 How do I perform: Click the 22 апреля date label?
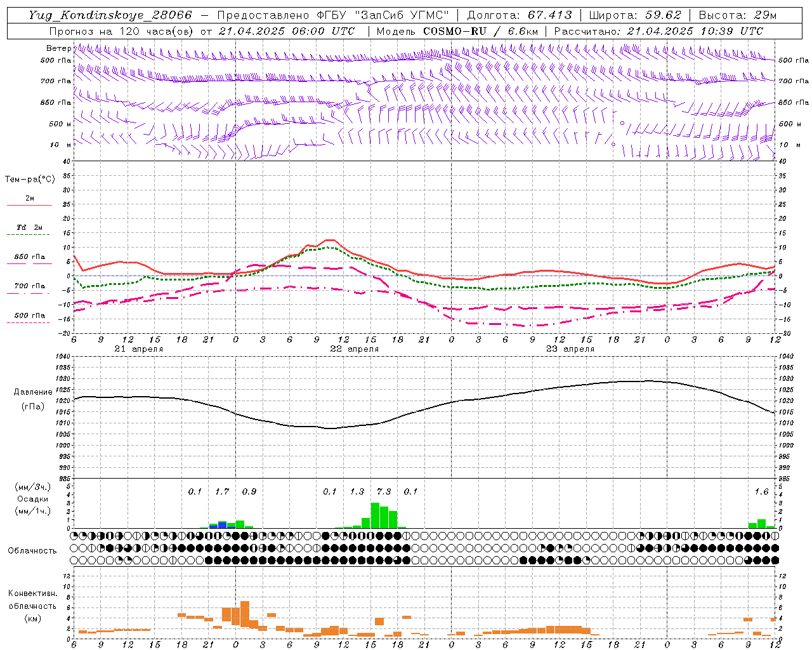coord(354,349)
